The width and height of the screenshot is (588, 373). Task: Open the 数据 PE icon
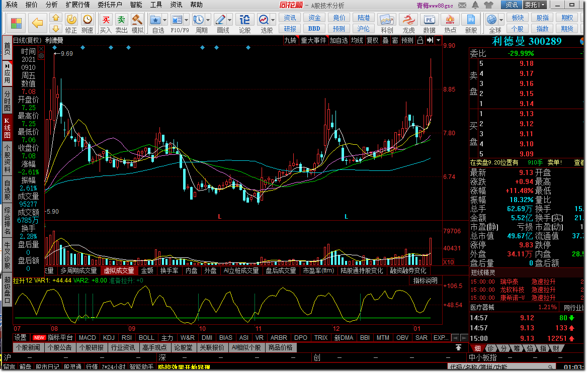click(429, 20)
